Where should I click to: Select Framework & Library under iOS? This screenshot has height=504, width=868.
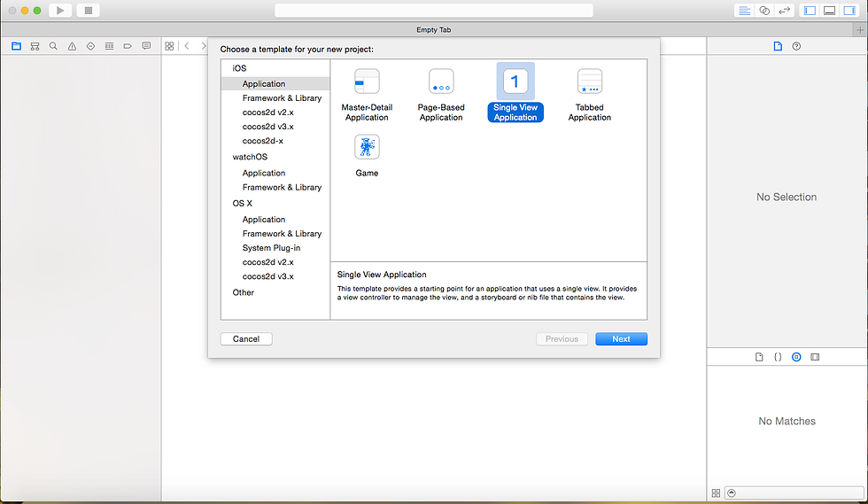click(282, 98)
